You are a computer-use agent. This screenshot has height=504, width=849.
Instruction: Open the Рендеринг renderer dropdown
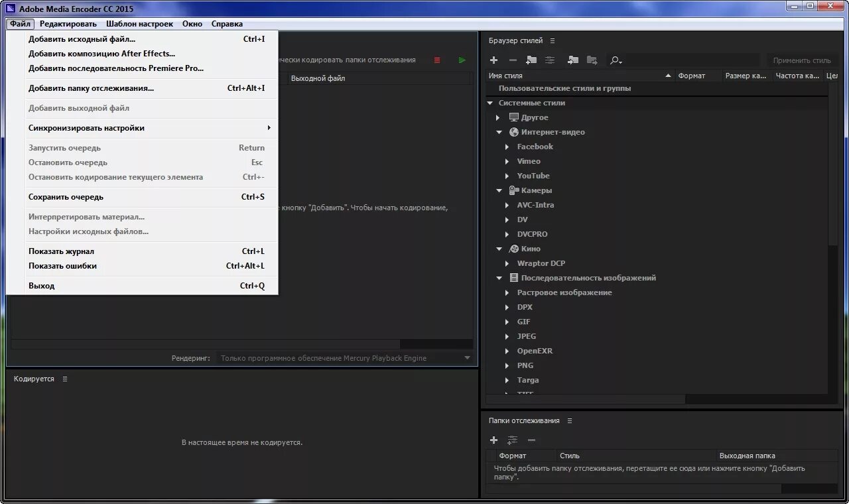click(x=345, y=358)
